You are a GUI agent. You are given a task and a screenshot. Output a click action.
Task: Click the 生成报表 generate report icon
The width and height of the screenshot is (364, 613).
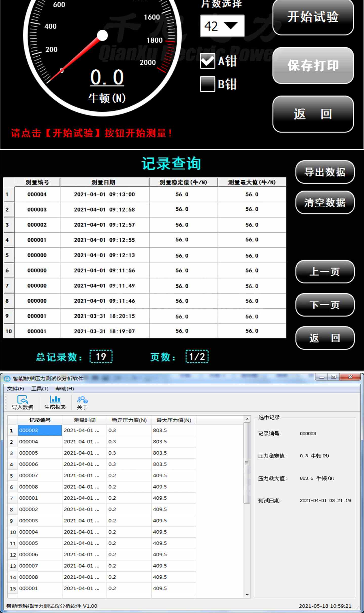(x=55, y=402)
